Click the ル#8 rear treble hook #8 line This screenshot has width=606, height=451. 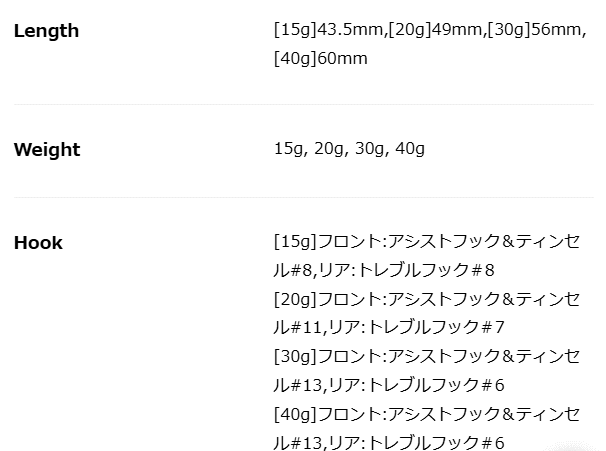coord(384,270)
